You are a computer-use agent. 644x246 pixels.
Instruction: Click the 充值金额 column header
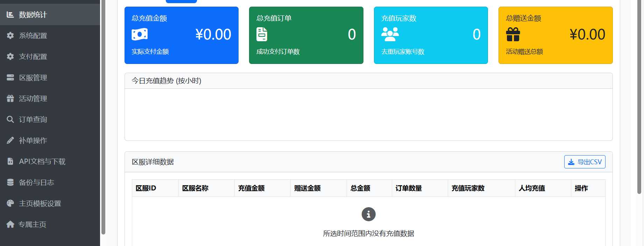click(x=251, y=188)
